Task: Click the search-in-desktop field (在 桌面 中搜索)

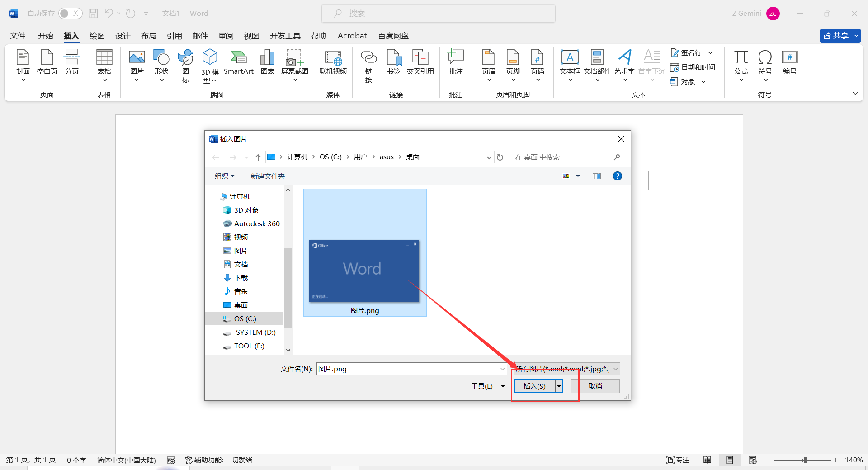Action: 568,157
